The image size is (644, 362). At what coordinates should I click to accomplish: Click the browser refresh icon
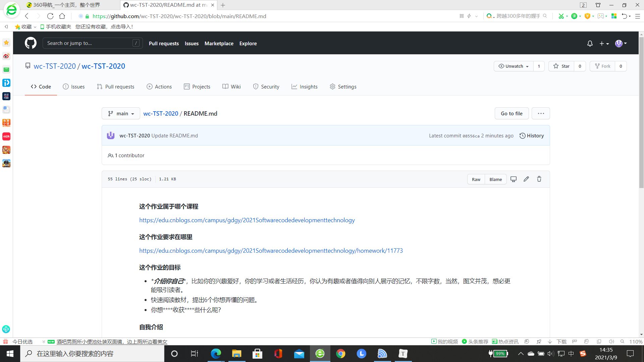tap(50, 16)
